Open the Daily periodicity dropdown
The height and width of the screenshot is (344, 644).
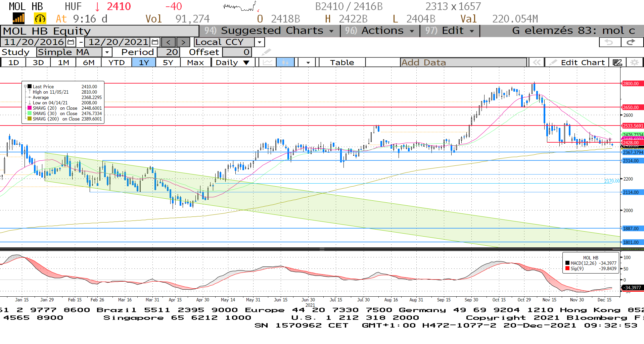233,62
